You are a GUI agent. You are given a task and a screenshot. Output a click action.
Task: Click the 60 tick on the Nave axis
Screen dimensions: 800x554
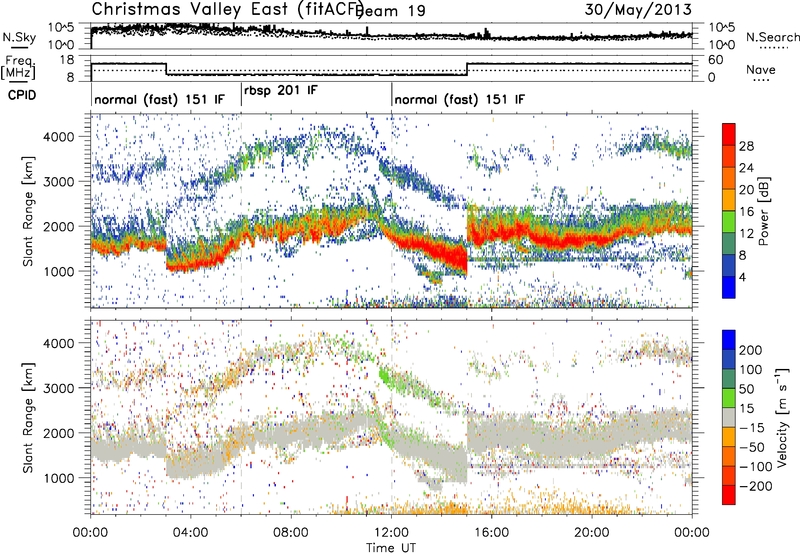coord(716,60)
